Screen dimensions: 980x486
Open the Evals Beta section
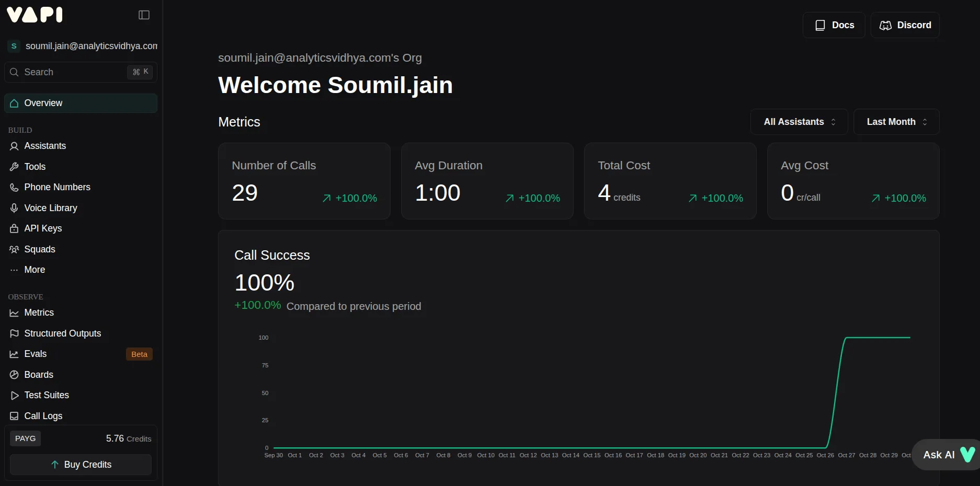[x=35, y=354]
